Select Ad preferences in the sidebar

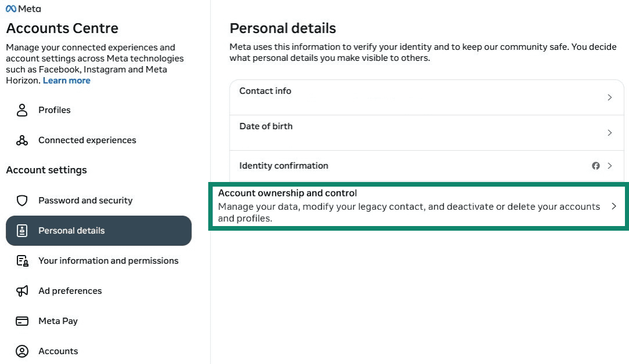(70, 290)
